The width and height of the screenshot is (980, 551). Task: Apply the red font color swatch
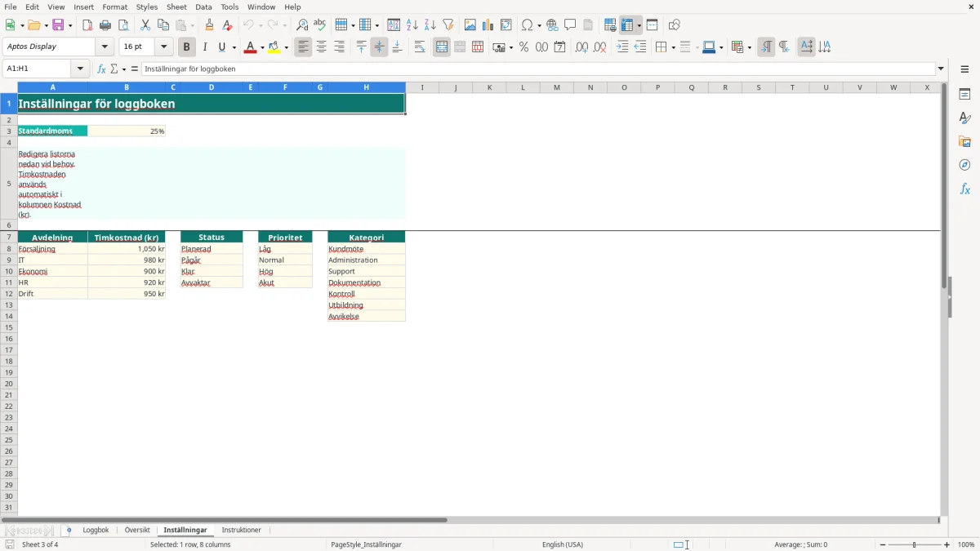pyautogui.click(x=250, y=47)
